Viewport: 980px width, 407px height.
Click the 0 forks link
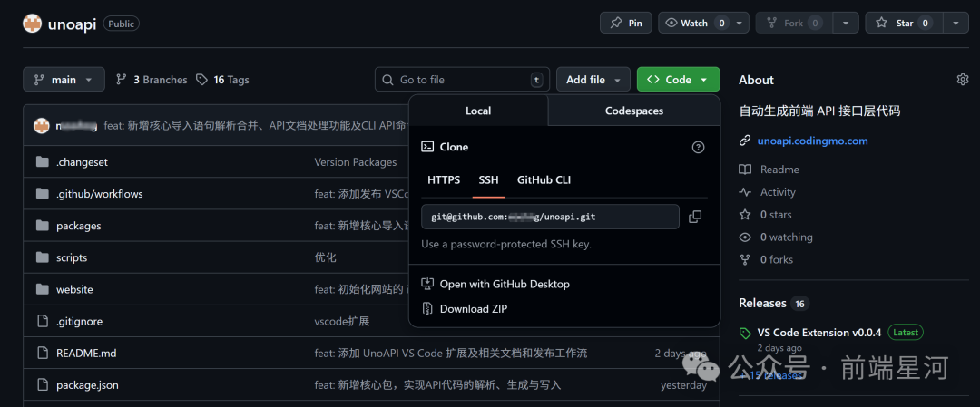point(776,259)
